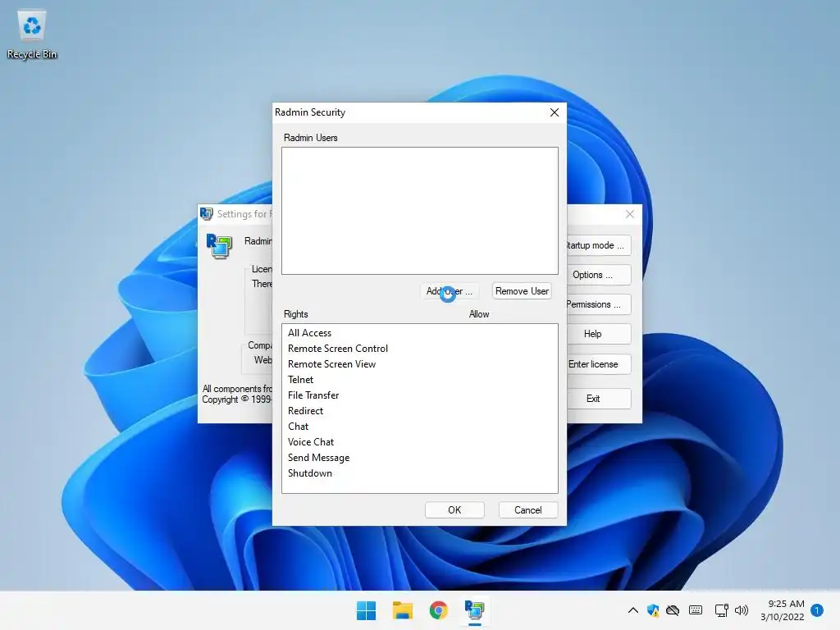Screen dimensions: 840x630
Task: Select the Radmin taskbar icon
Action: point(474,610)
